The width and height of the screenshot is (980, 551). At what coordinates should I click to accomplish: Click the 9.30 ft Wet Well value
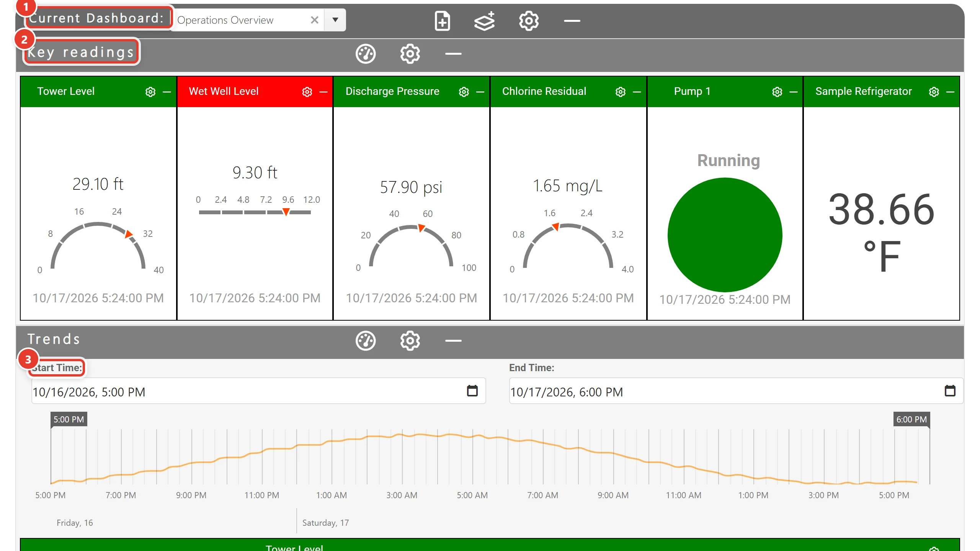point(255,173)
